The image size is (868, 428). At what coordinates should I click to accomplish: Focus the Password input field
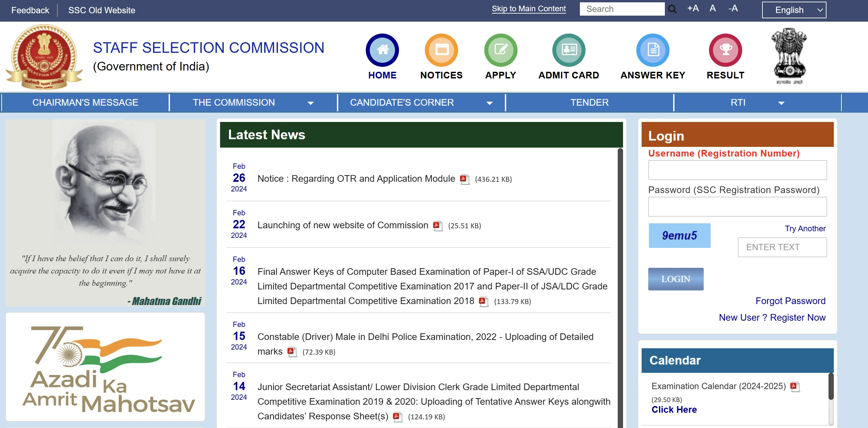pyautogui.click(x=737, y=206)
